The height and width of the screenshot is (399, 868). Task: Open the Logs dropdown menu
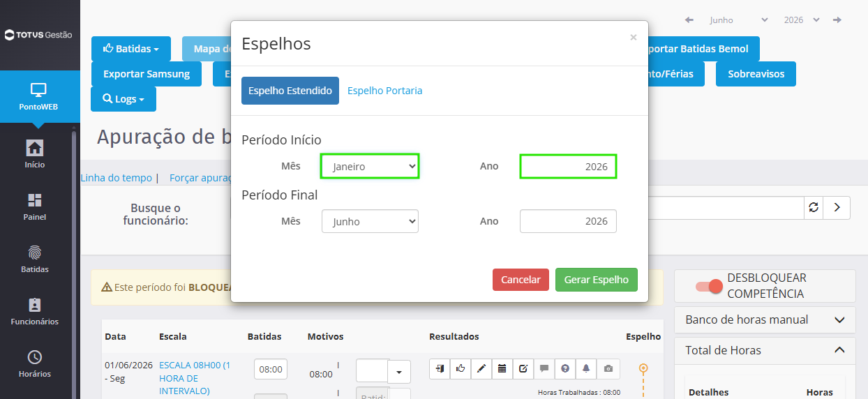click(x=124, y=99)
